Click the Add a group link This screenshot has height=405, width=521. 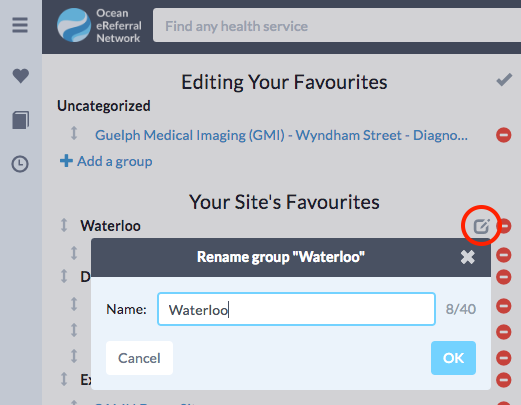[106, 161]
